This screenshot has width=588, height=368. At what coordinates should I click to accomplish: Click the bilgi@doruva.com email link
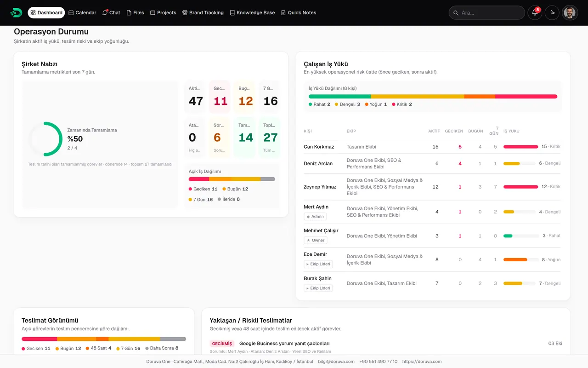[x=336, y=362]
